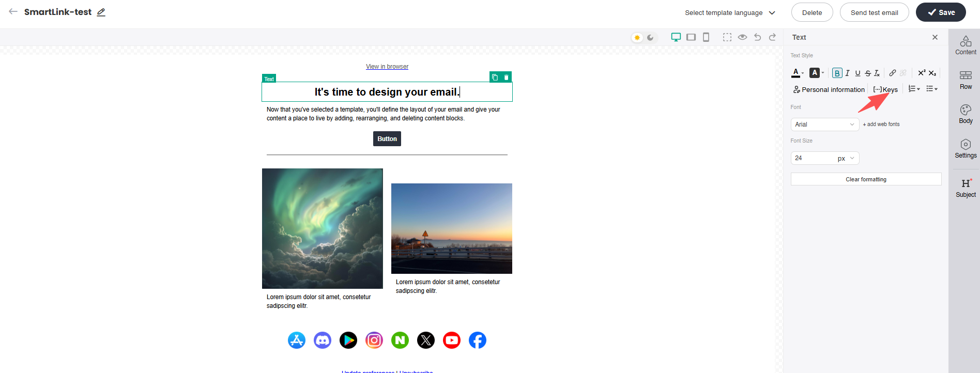Expand the background color dropdown arrow
The height and width of the screenshot is (373, 980).
click(x=823, y=73)
